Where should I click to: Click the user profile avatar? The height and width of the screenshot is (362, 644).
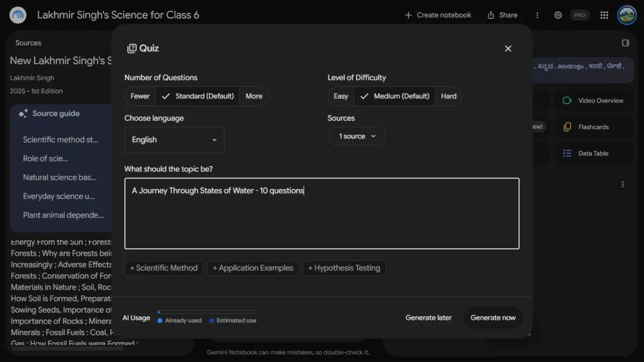(627, 15)
